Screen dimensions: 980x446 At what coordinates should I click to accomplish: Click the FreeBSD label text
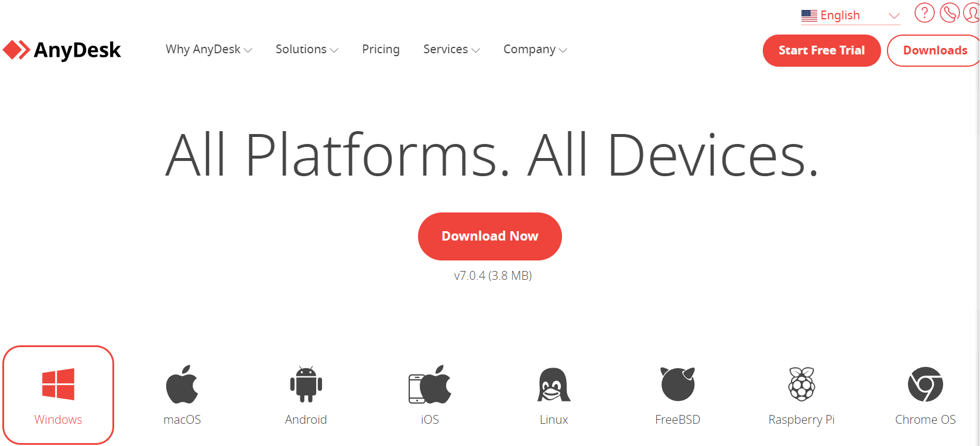pyautogui.click(x=678, y=420)
